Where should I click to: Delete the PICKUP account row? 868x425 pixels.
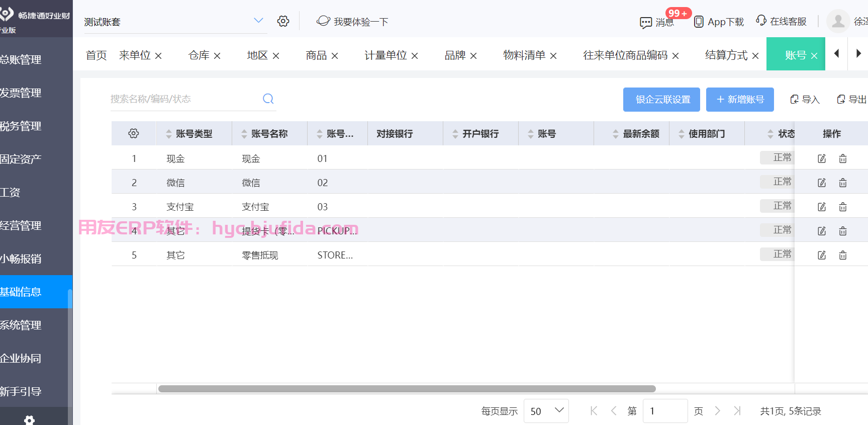843,231
